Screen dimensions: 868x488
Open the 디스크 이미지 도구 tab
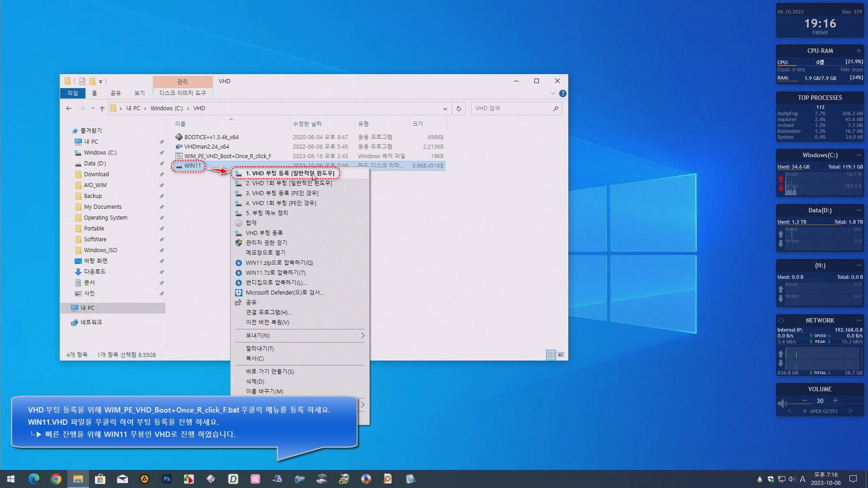(183, 93)
